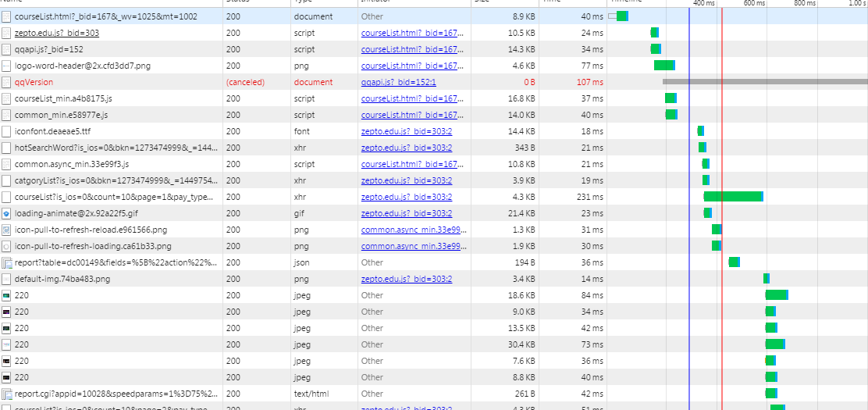The height and width of the screenshot is (410, 868).
Task: Click the thumbnail of the 220 jpeg sized 8.8 KB
Action: (6, 377)
